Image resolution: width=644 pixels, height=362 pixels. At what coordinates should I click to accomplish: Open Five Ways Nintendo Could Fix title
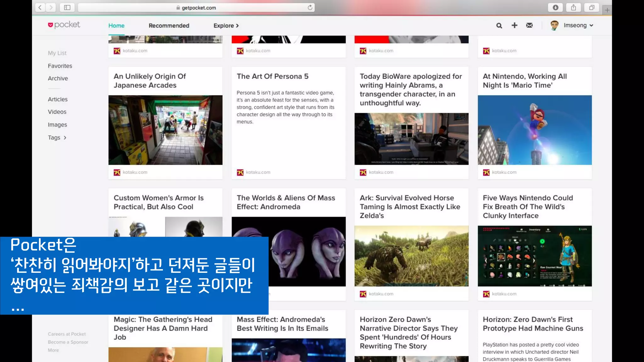pos(528,207)
